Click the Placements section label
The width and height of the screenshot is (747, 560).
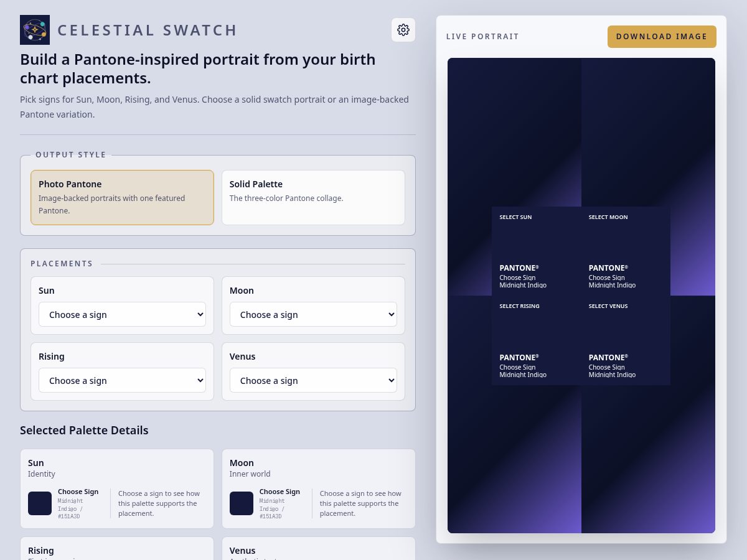[62, 264]
